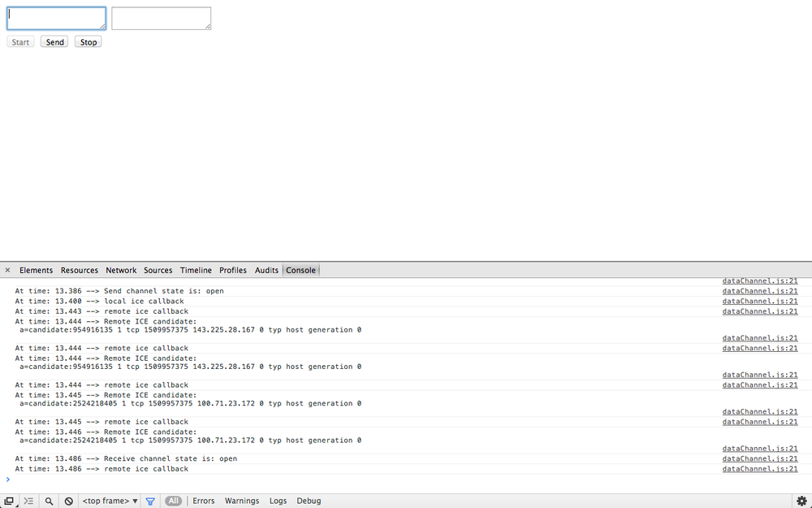Select the All messages filter pill
Screen dimensions: 812x508
[x=173, y=501]
